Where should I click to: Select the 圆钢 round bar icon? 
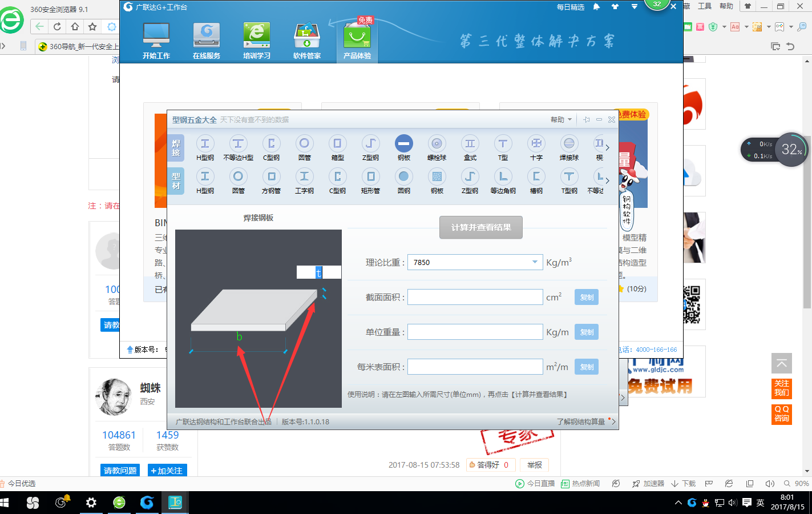tap(403, 181)
